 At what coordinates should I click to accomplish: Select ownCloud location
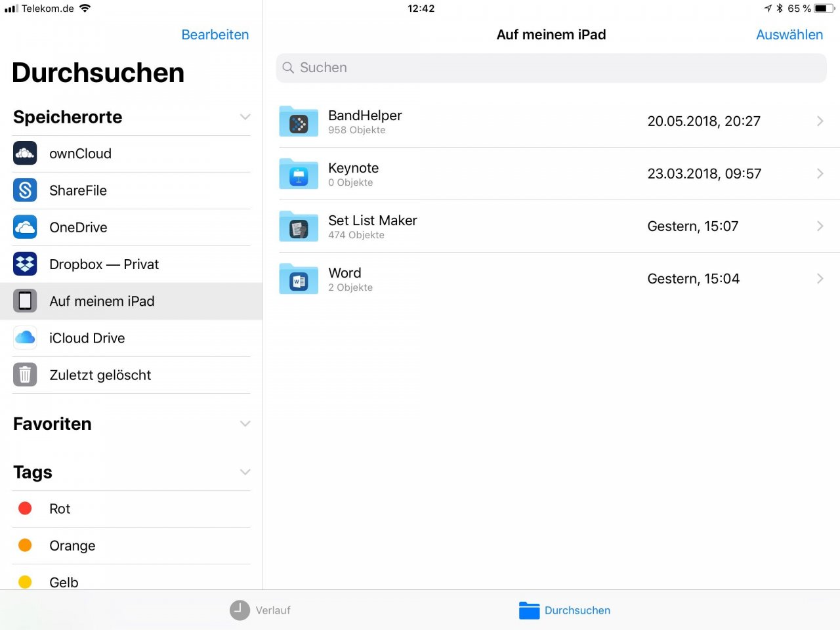click(131, 154)
